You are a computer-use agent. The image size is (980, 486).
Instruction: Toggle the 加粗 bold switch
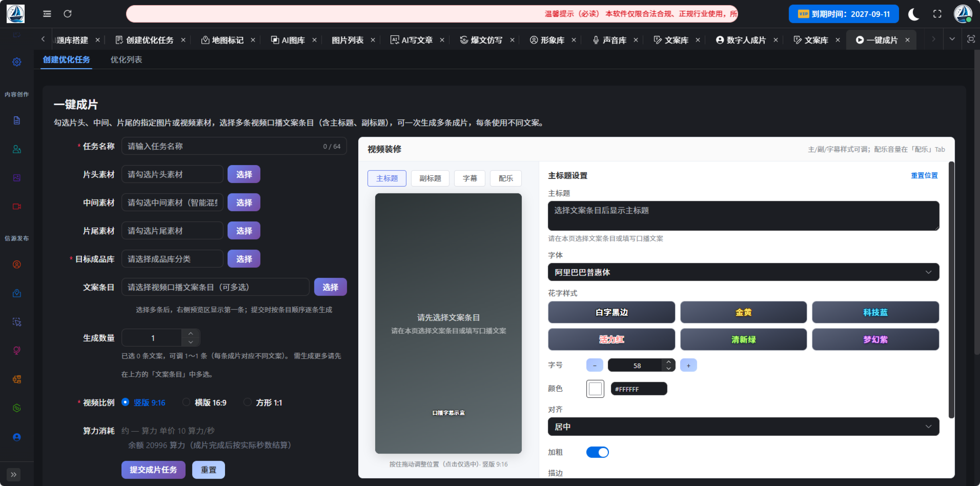coord(597,452)
